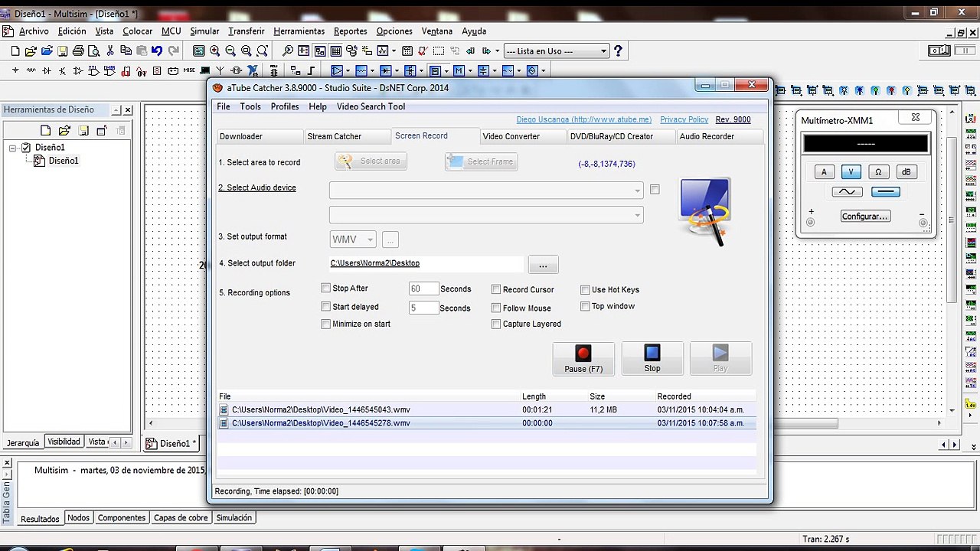Screen dimensions: 980x551
Task: Click the Cut scissors icon in Multisim
Action: click(110, 51)
